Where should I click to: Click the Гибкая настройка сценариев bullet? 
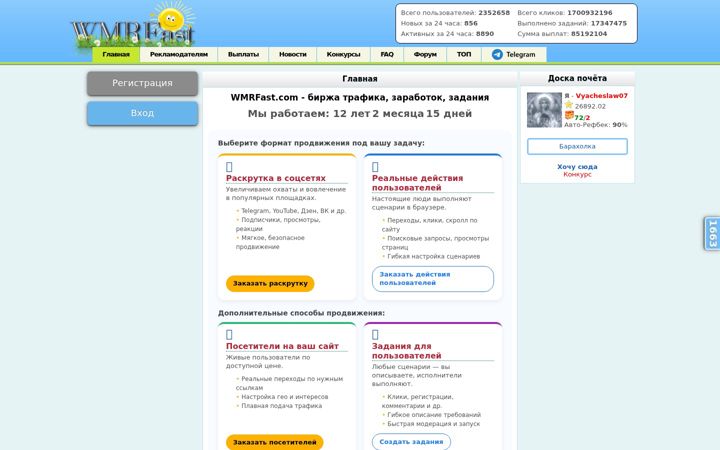[x=431, y=256]
